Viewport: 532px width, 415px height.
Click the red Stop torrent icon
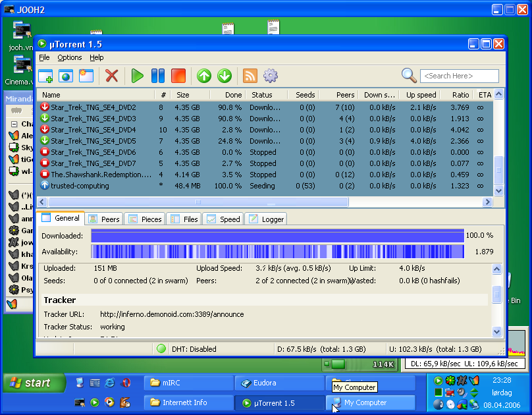tap(178, 76)
